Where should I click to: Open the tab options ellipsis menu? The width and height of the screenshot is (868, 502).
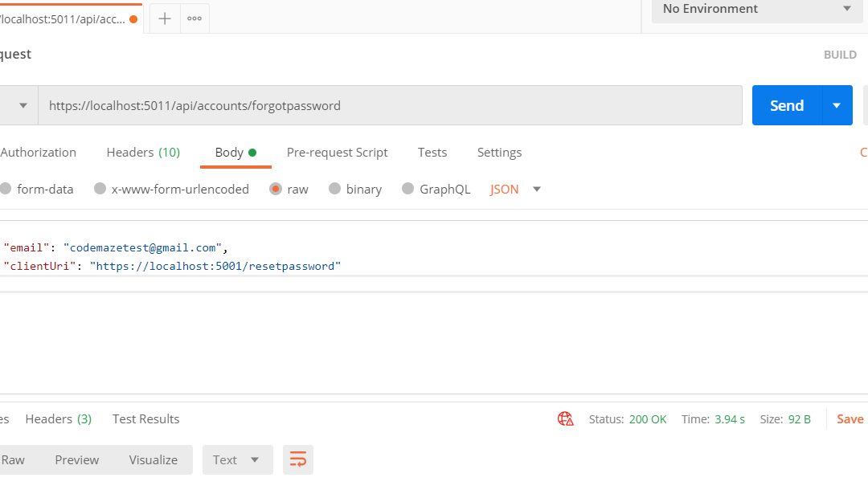pyautogui.click(x=194, y=18)
